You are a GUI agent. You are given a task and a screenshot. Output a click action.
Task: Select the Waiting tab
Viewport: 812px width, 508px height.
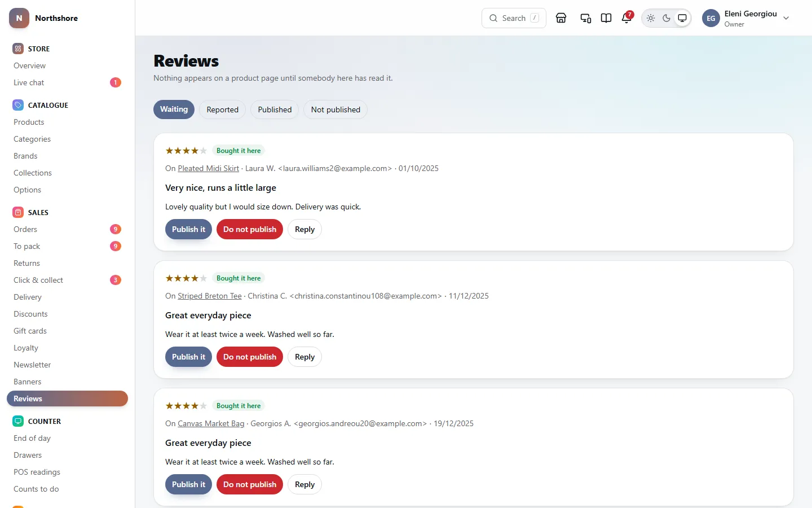point(174,110)
